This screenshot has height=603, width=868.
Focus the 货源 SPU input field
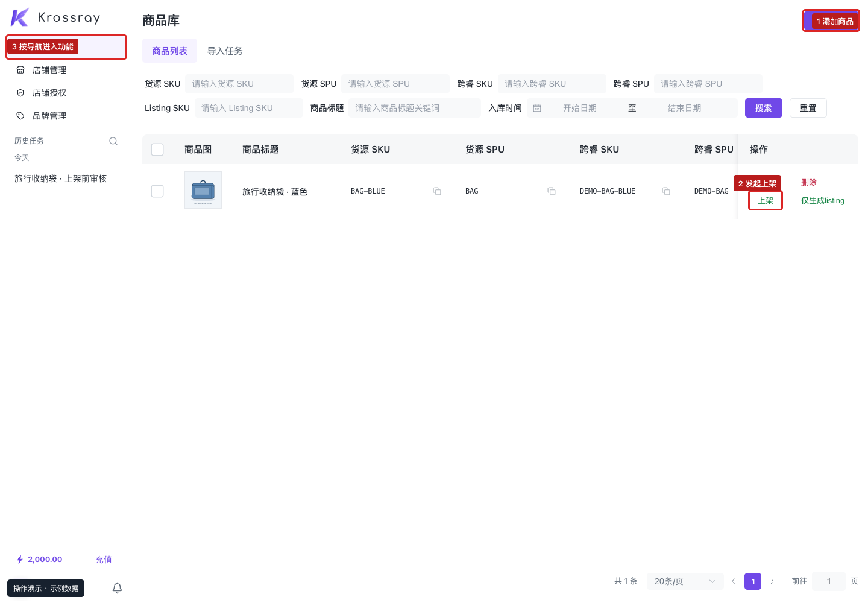[395, 84]
